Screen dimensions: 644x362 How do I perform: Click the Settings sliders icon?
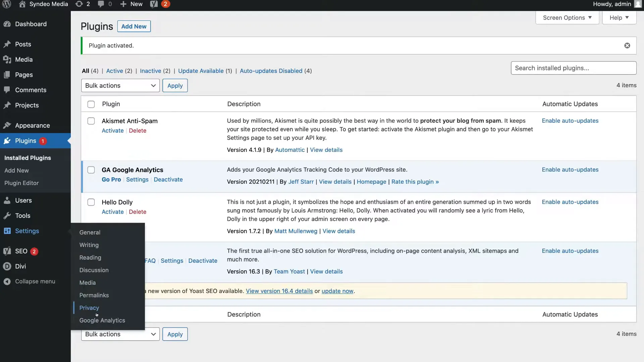[7, 231]
